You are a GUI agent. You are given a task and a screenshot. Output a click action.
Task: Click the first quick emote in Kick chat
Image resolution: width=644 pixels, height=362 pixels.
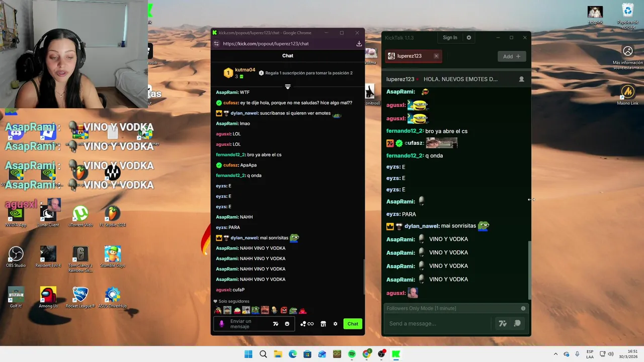point(218,310)
